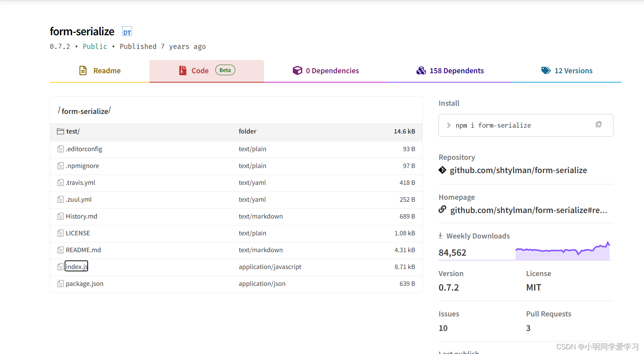Click the form-serialize package title
Screen dimensions: 644x354
click(82, 31)
